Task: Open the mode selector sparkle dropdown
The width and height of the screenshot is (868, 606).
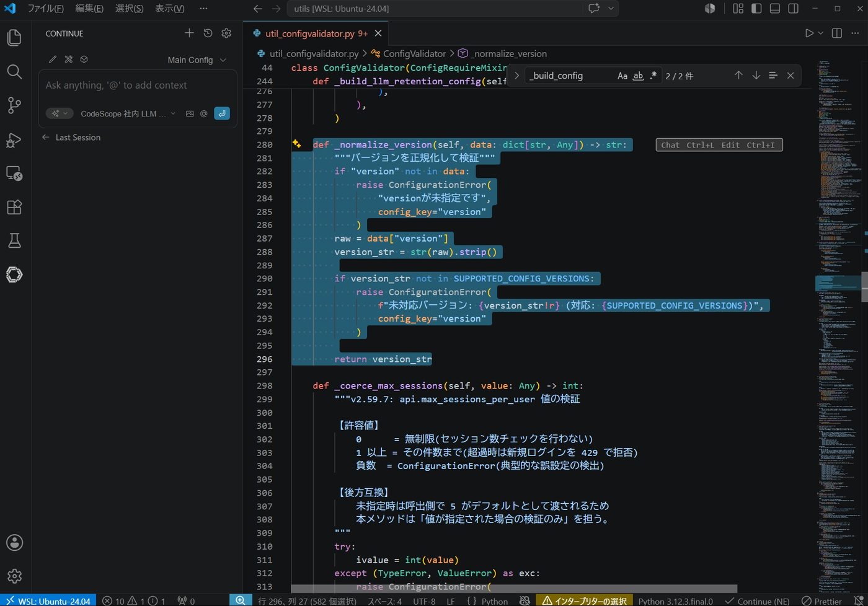Action: (x=60, y=113)
